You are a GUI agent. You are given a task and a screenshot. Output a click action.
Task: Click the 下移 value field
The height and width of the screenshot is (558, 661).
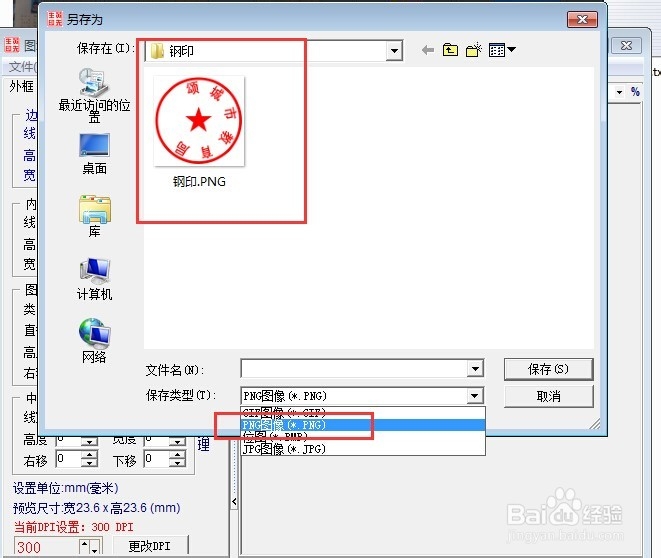click(156, 459)
